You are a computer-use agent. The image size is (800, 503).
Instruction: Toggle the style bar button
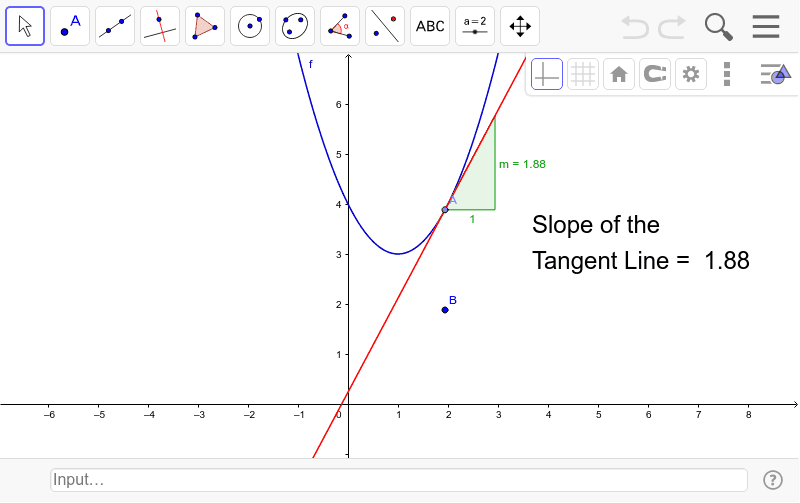pos(775,74)
